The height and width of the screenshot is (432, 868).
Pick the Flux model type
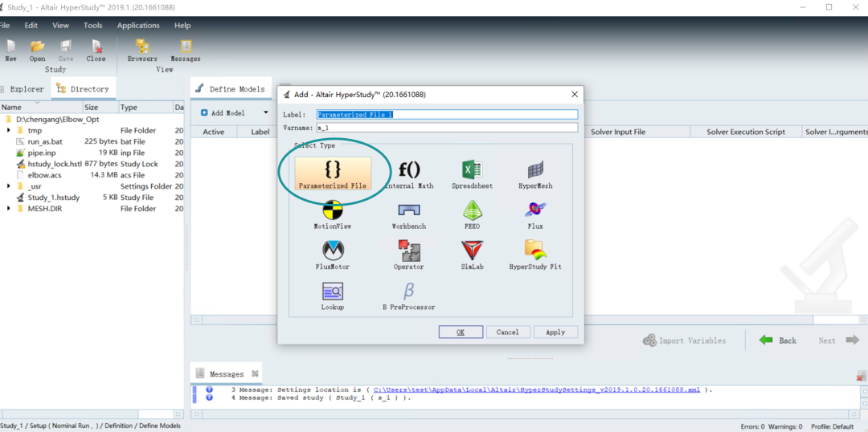534,215
